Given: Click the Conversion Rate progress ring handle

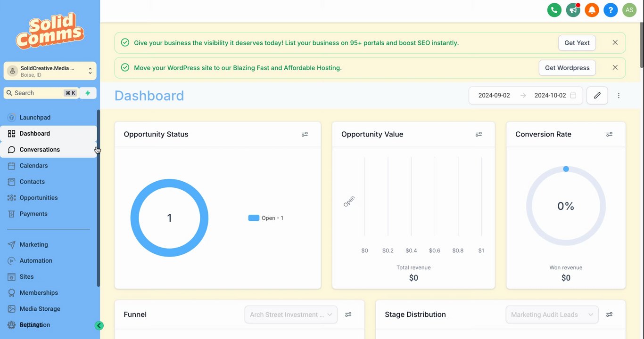Looking at the screenshot, I should pyautogui.click(x=566, y=169).
